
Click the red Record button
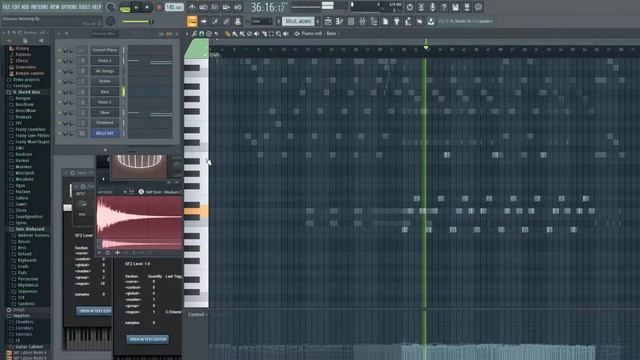159,7
